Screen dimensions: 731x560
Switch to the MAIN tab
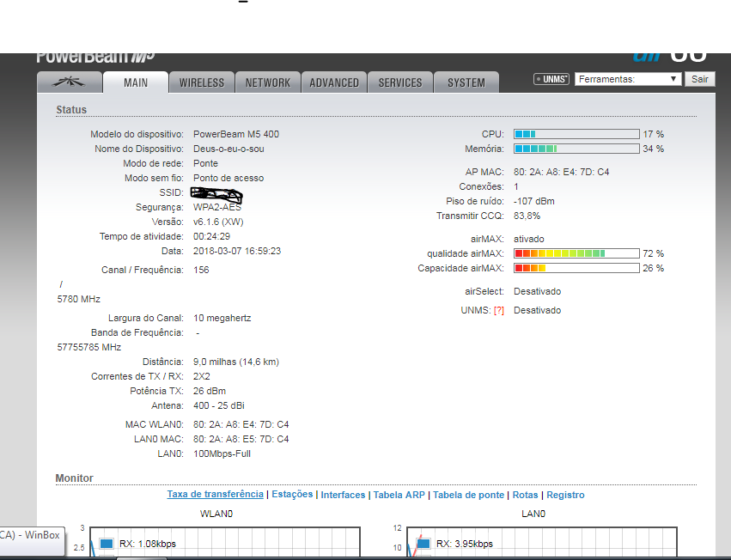coord(136,82)
